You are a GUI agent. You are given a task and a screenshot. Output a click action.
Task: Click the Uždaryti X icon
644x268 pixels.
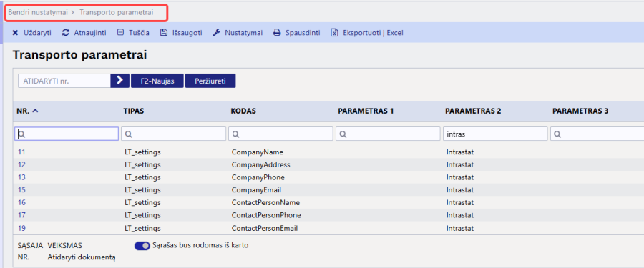15,33
